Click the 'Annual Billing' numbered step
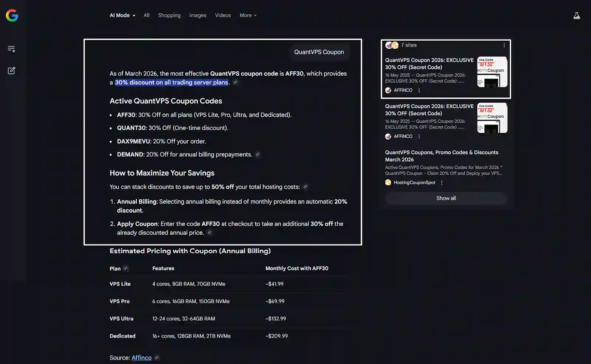 point(232,206)
